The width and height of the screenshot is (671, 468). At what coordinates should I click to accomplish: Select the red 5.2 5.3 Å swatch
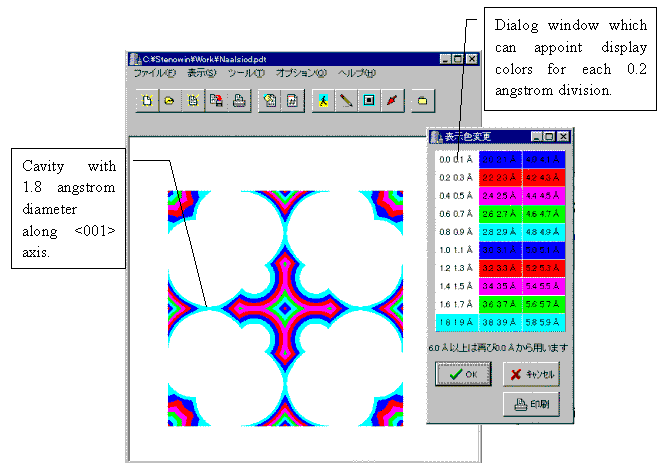544,268
